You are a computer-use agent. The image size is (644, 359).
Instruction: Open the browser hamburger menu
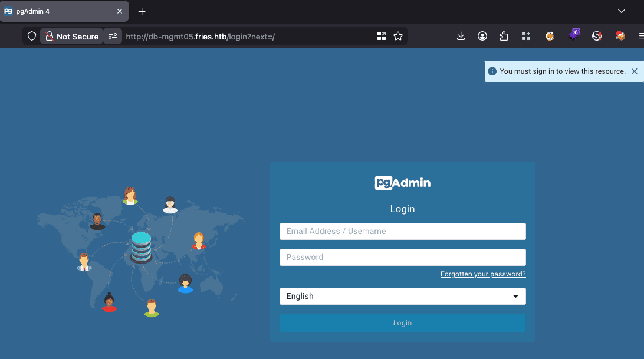(x=641, y=36)
